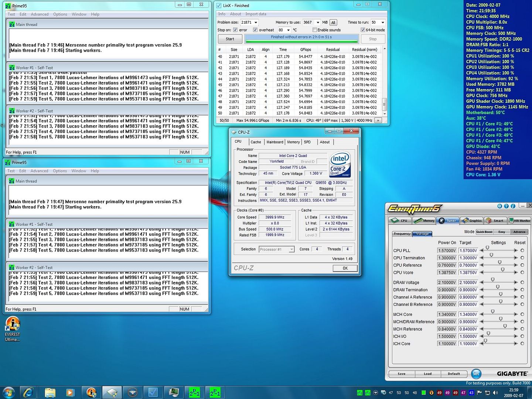532x399 pixels.
Task: Switch to the SPD tab in CPU-Z
Action: 307,142
